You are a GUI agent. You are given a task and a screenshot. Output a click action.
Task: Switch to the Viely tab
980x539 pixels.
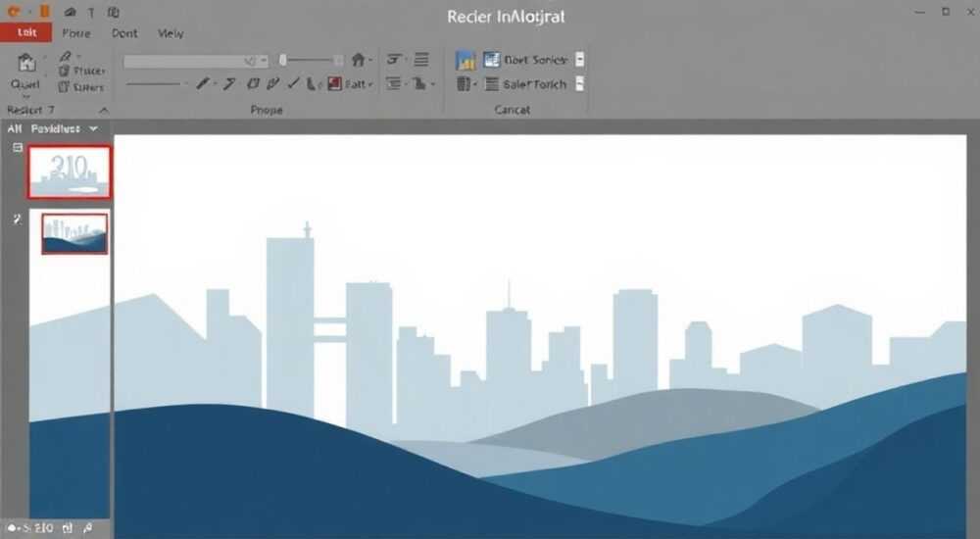pos(170,33)
